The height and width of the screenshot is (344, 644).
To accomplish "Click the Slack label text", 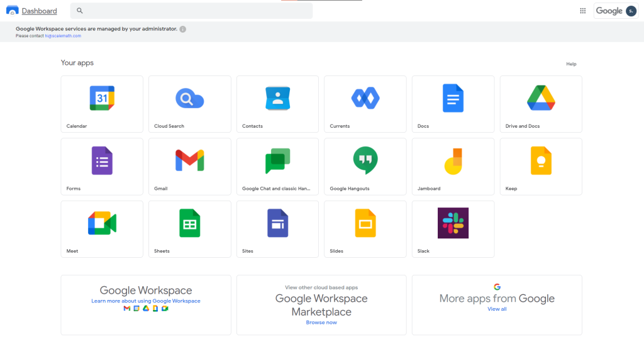I will pyautogui.click(x=423, y=251).
